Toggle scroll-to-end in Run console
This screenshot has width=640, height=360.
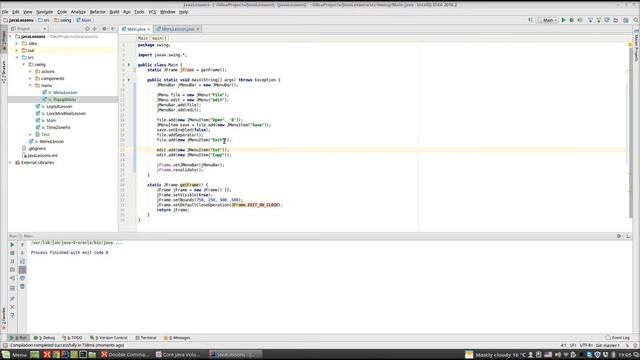pos(22,270)
